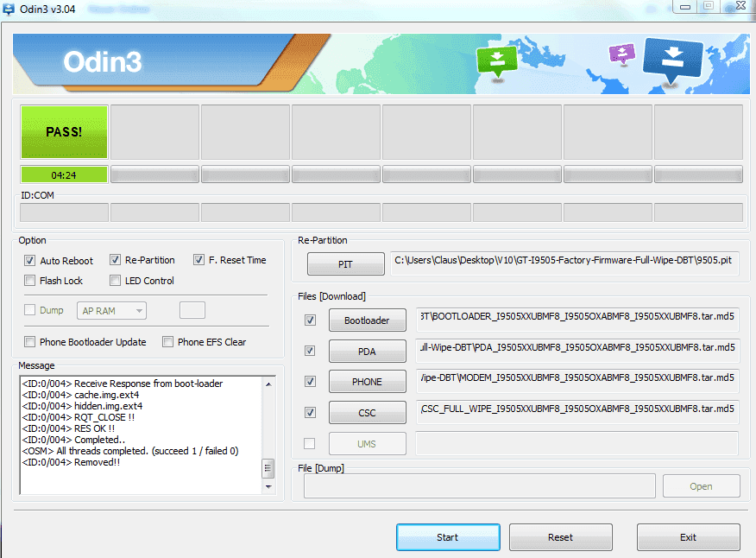Minimize the Odin3 window
This screenshot has width=756, height=558.
pyautogui.click(x=685, y=7)
